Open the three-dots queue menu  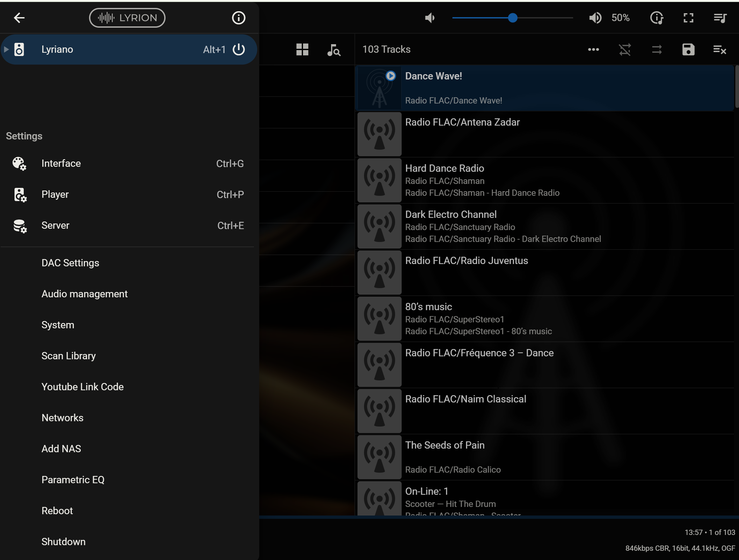pyautogui.click(x=593, y=49)
